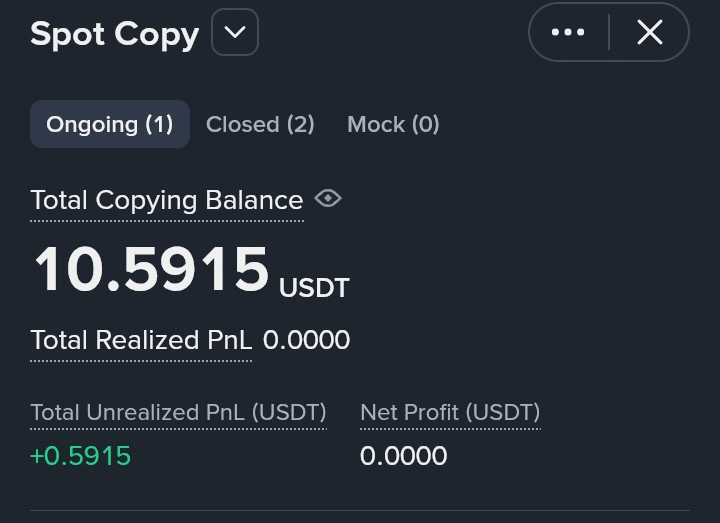
Task: Click the Total Realized PnL label
Action: [x=141, y=340]
